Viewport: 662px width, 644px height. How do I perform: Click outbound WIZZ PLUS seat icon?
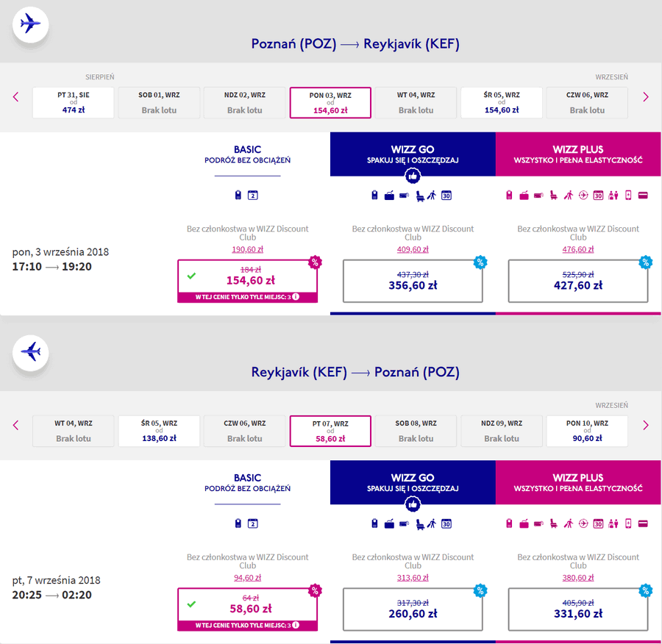pyautogui.click(x=553, y=196)
